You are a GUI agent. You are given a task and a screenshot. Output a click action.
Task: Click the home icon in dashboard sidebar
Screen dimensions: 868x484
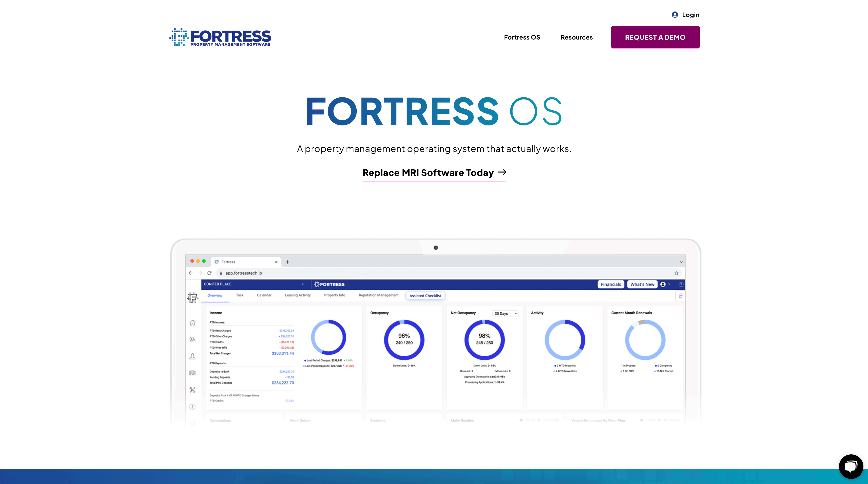pyautogui.click(x=193, y=323)
